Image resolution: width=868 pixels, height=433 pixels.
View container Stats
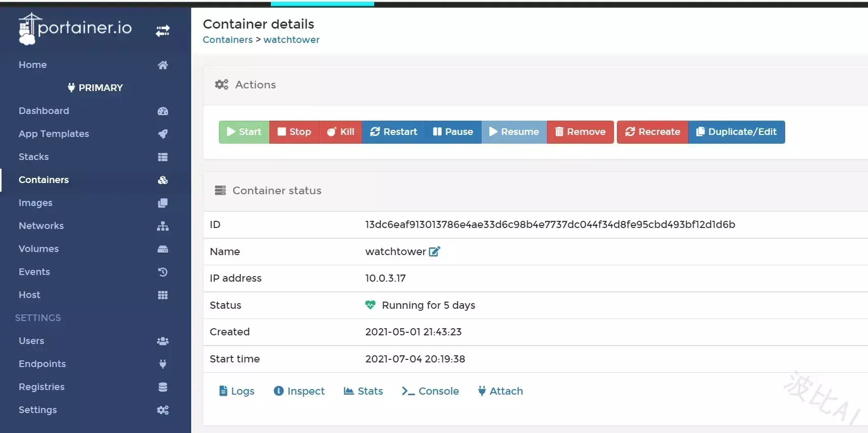coord(363,391)
